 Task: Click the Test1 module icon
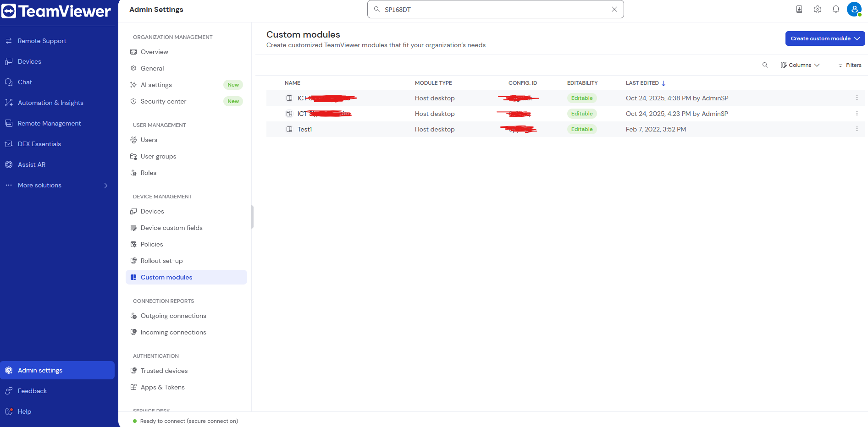click(x=289, y=129)
